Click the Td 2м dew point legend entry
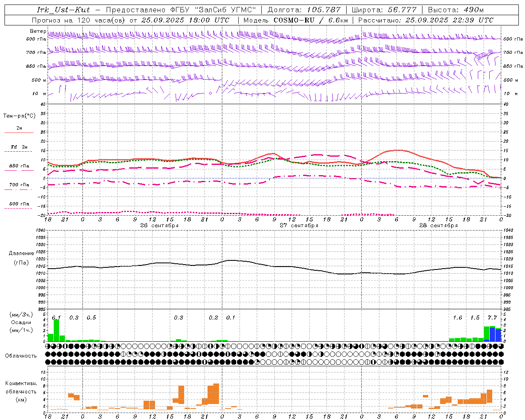525x420 pixels. (x=19, y=147)
